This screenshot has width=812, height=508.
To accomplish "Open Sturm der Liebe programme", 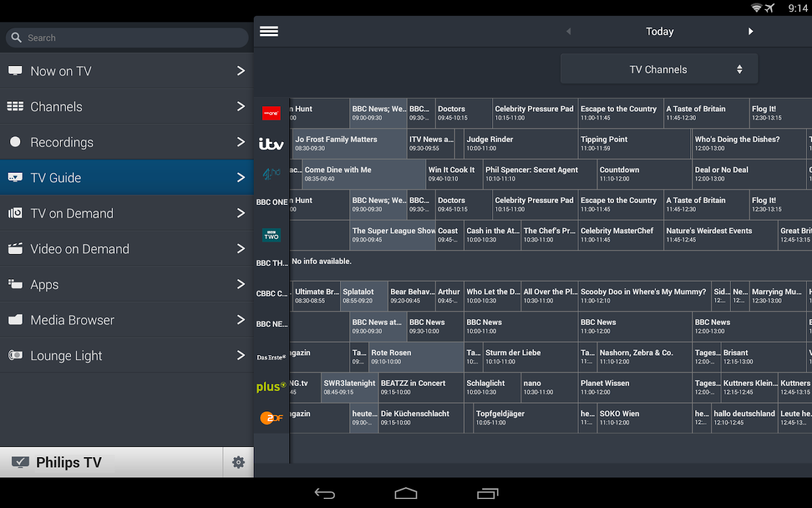I will click(530, 357).
